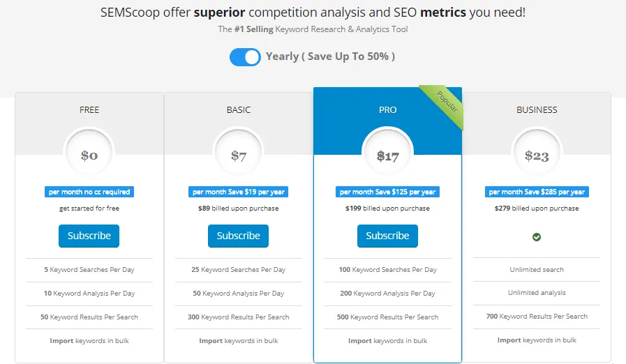Image resolution: width=626 pixels, height=364 pixels.
Task: Click 'per month Save $125 per year' label
Action: pyautogui.click(x=387, y=192)
